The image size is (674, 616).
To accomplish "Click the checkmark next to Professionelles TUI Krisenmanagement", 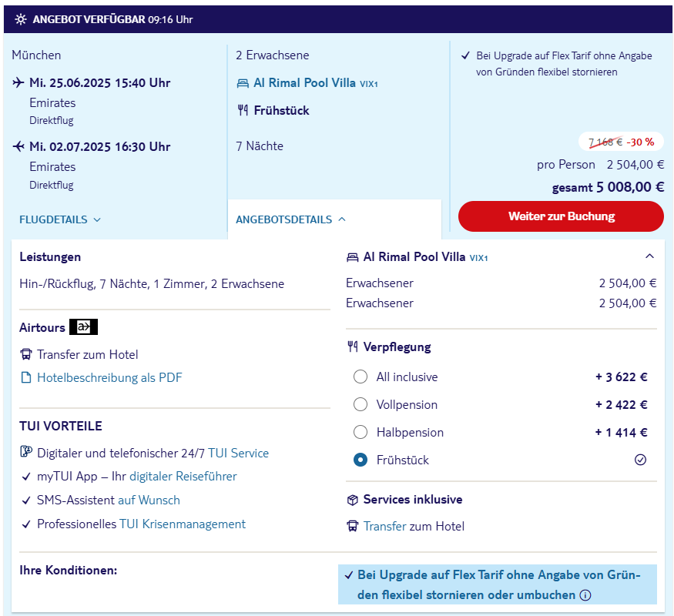I will point(26,524).
